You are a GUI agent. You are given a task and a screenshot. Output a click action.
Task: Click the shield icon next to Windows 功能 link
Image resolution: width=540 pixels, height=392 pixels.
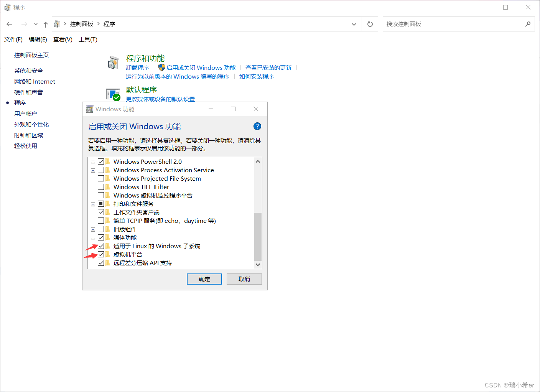click(x=162, y=68)
